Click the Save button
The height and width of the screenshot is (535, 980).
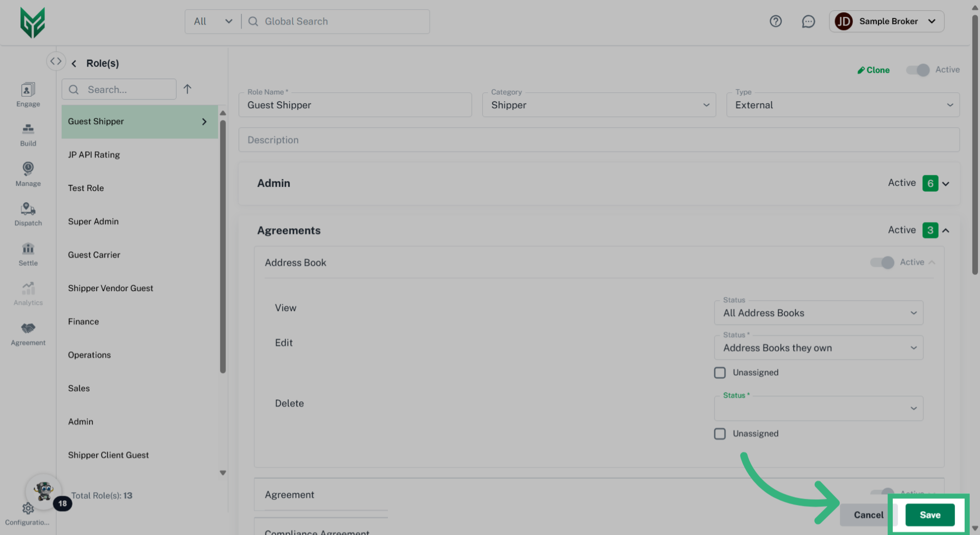click(x=929, y=515)
